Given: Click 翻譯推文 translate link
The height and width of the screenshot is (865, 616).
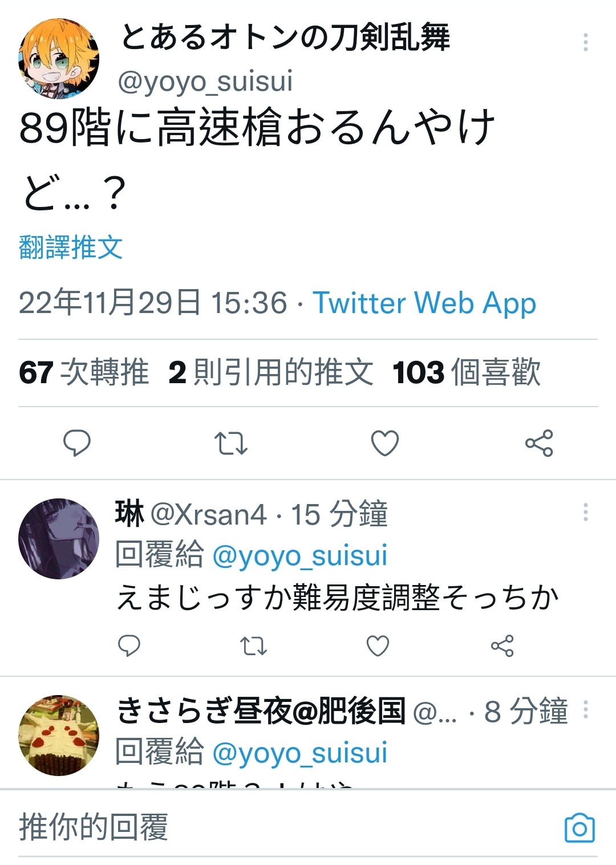Looking at the screenshot, I should (71, 247).
